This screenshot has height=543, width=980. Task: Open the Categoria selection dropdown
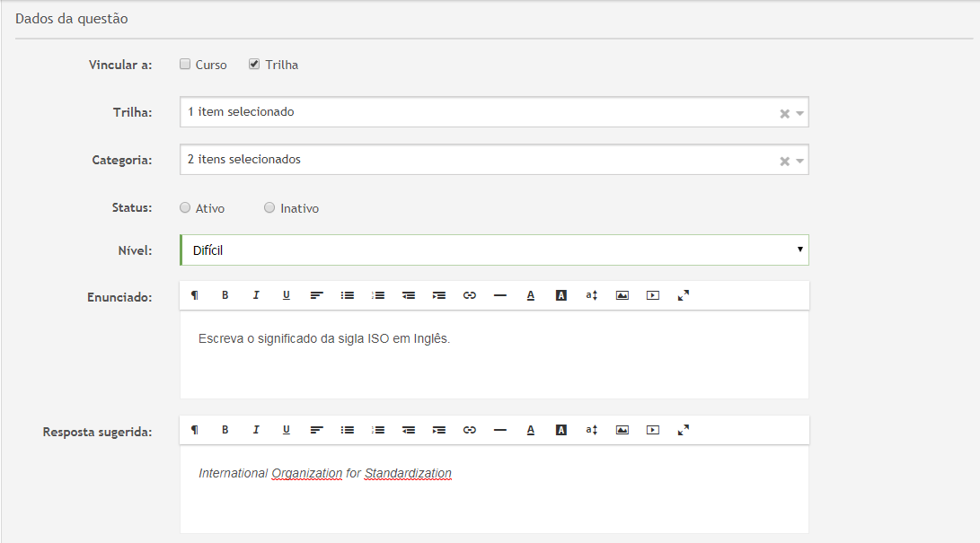tap(476, 160)
